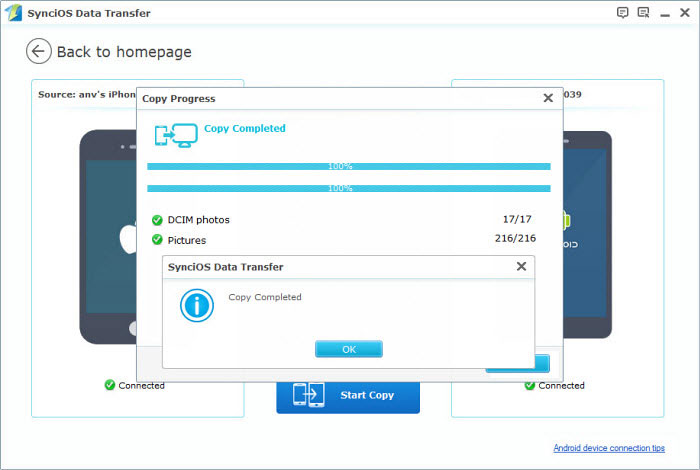Close the SynciOS Data Transfer main window
Image resolution: width=700 pixels, height=470 pixels.
point(685,12)
